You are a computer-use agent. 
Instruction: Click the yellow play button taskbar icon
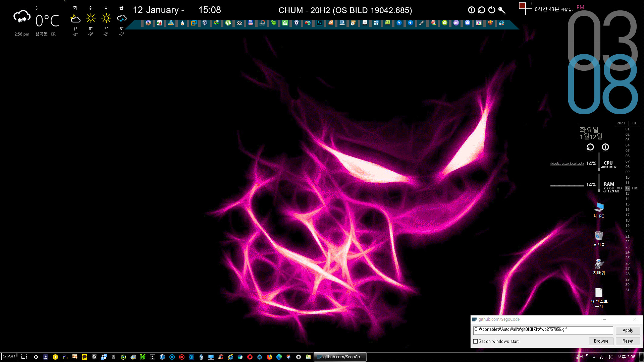point(55,357)
